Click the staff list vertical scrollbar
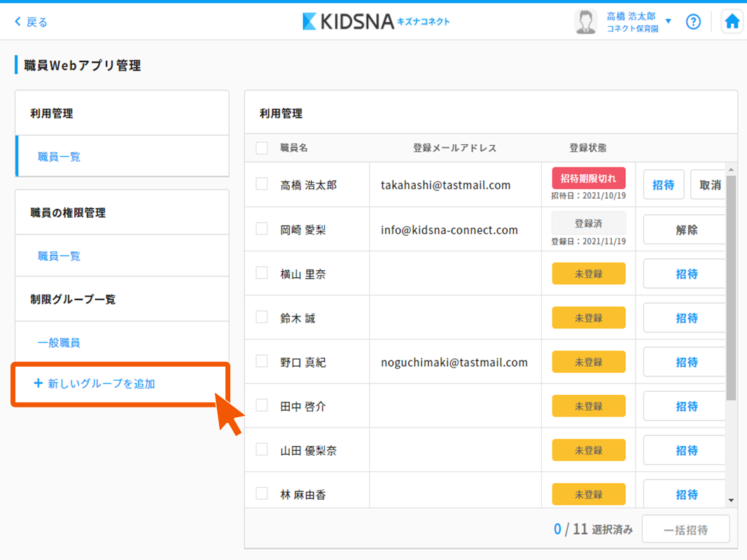The width and height of the screenshot is (747, 560). 732,287
